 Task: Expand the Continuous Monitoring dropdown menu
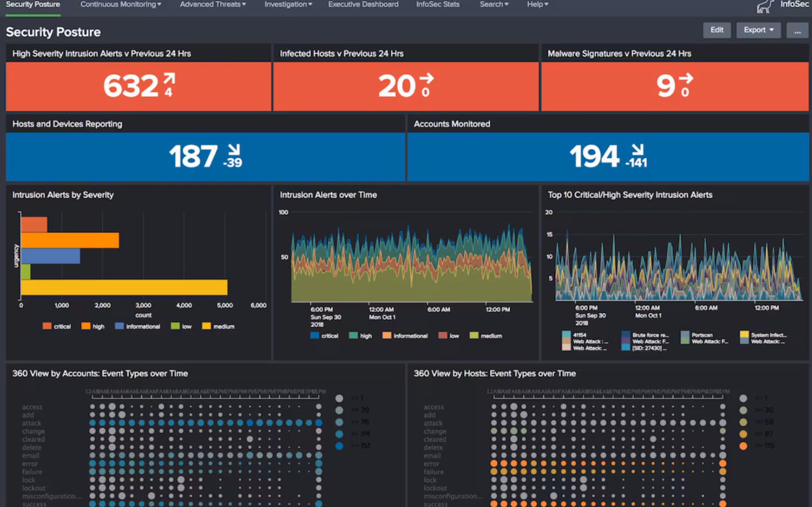(121, 4)
